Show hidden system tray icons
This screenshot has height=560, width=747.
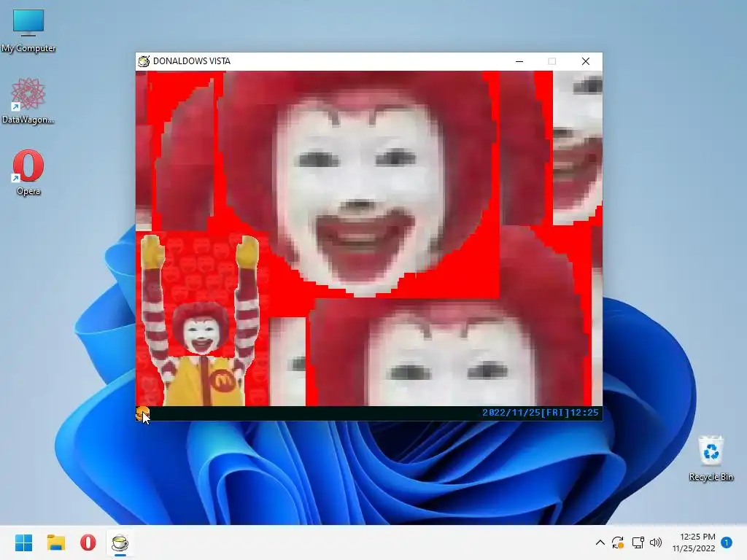pyautogui.click(x=600, y=542)
